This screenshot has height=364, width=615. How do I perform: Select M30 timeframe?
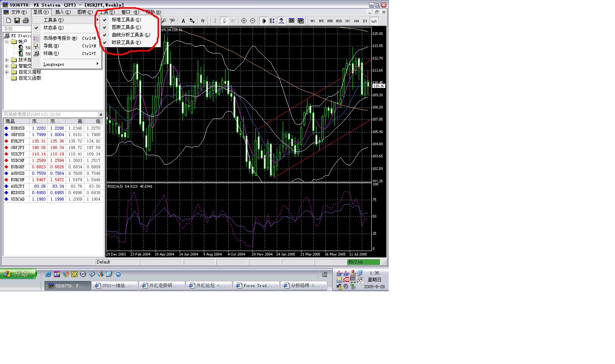coord(339,21)
